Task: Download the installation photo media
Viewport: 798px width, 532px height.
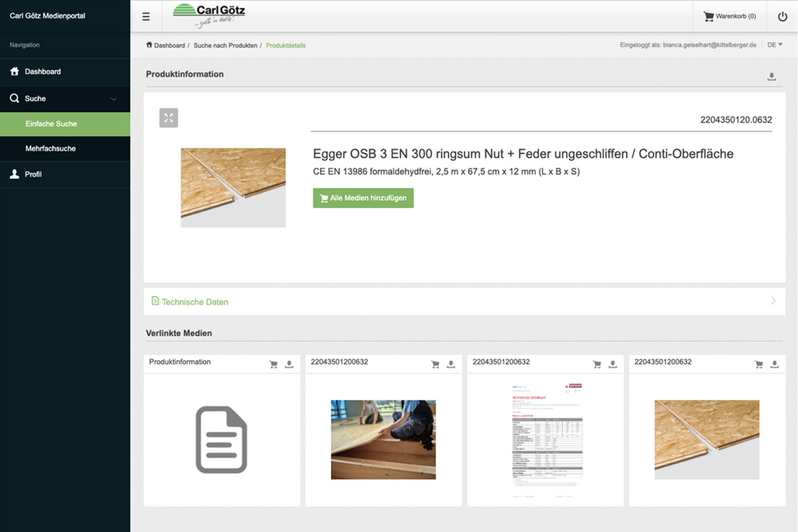Action: pos(451,364)
